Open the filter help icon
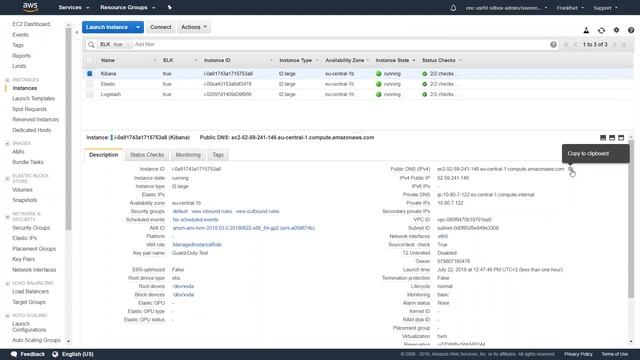This screenshot has width=640, height=360. (553, 44)
